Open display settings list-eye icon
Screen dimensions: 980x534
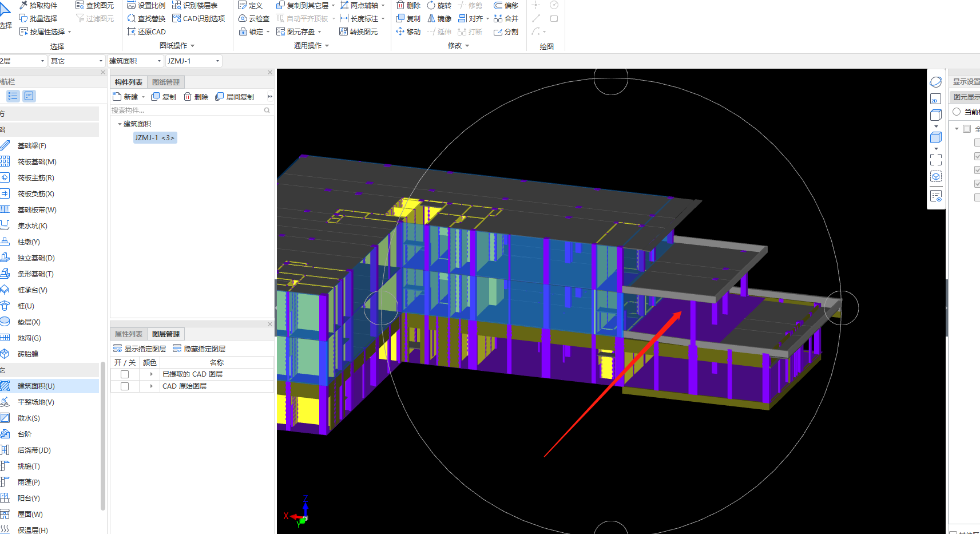point(936,196)
